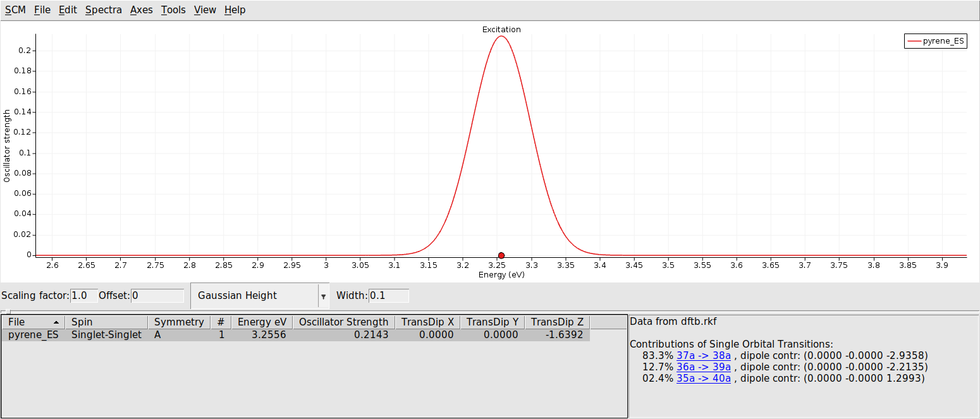Click the Gaussian Height dropdown arrow
Screen dimensions: 980x419
point(324,295)
